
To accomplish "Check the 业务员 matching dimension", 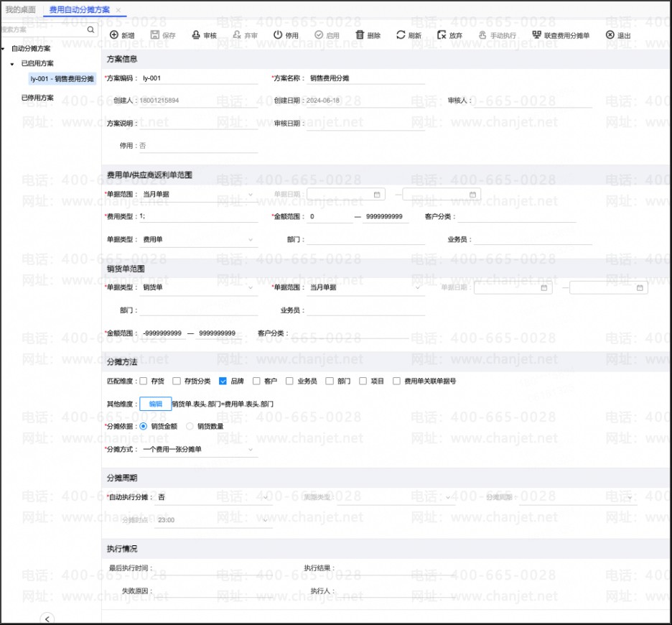I will pyautogui.click(x=290, y=381).
